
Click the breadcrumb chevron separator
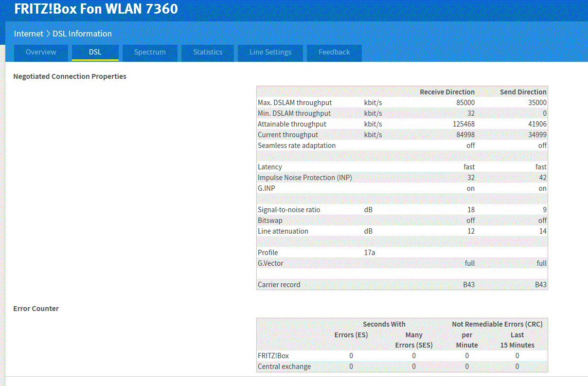(x=48, y=34)
